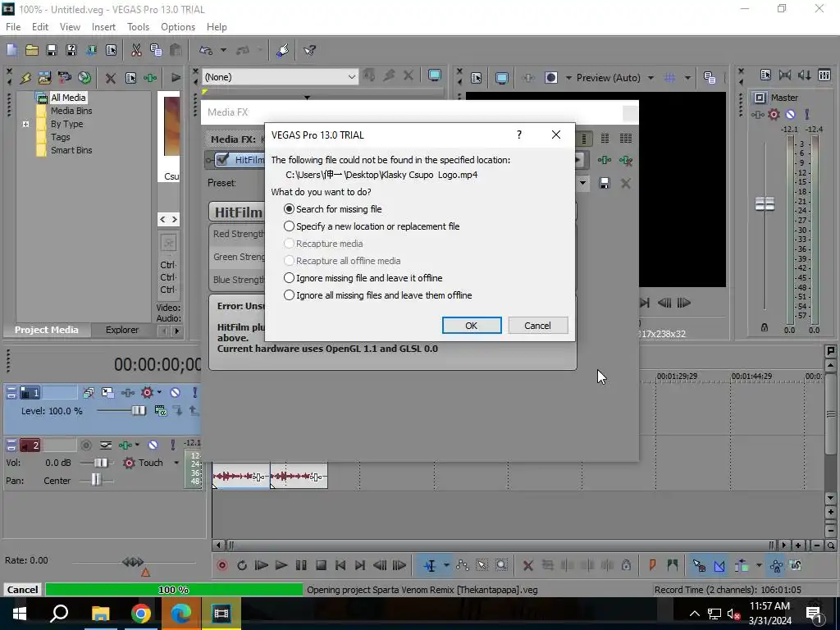
Task: Click the Open folder icon in toolbar
Action: click(32, 50)
